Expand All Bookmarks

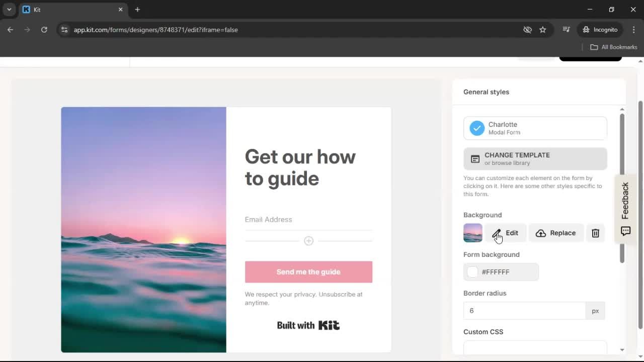613,47
